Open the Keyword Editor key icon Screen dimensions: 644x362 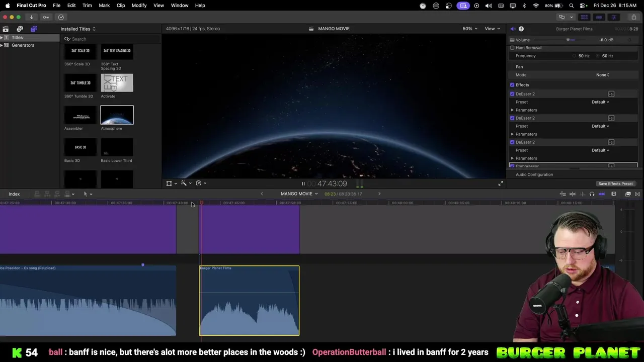[46, 17]
